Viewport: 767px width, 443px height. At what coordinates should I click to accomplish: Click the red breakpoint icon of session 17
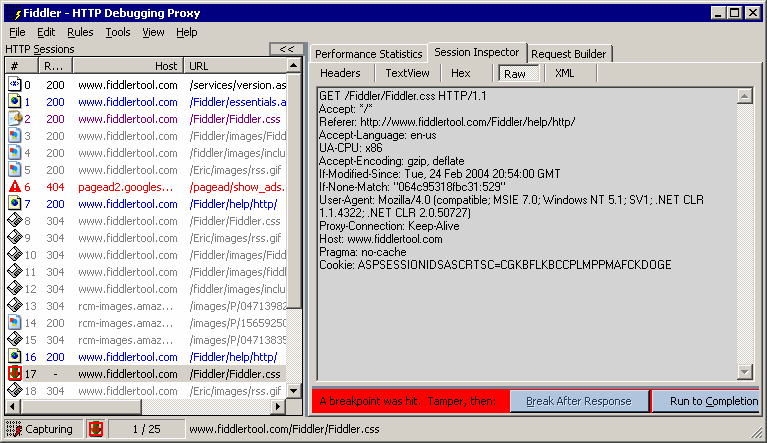click(x=15, y=374)
